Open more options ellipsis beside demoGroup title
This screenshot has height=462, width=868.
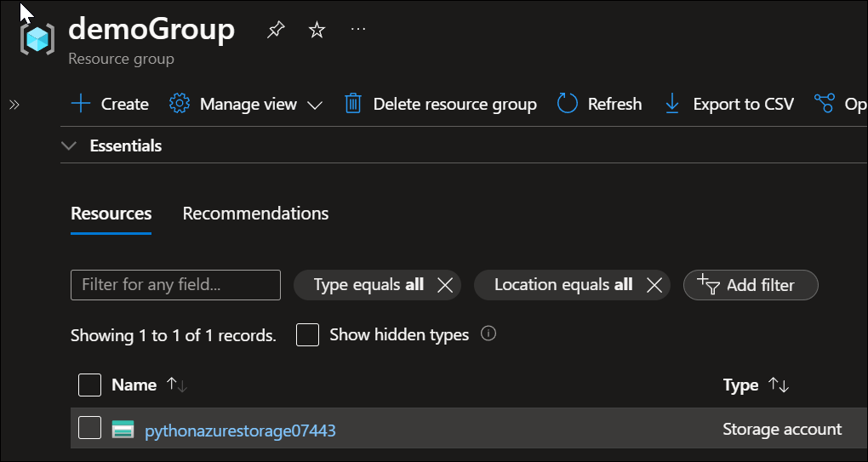(358, 30)
